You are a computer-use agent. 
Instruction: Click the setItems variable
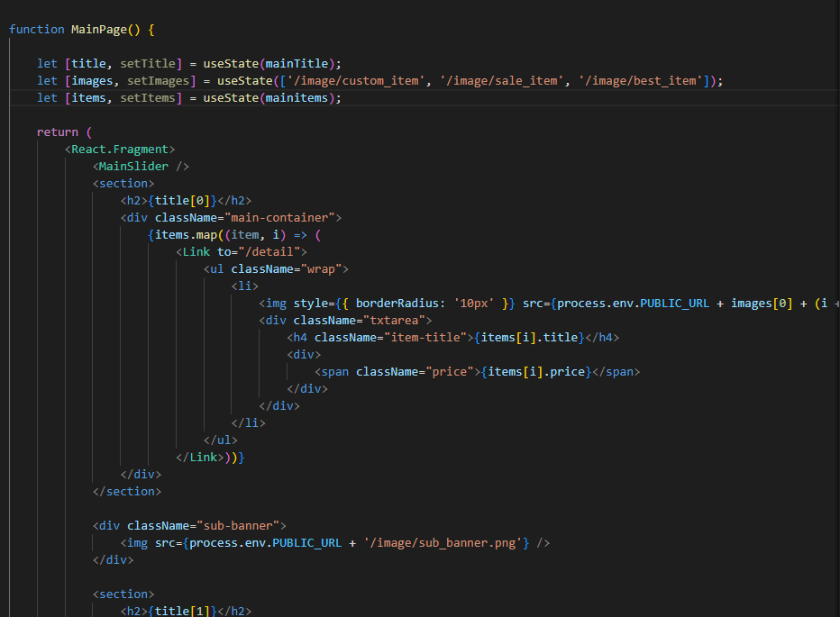click(147, 98)
